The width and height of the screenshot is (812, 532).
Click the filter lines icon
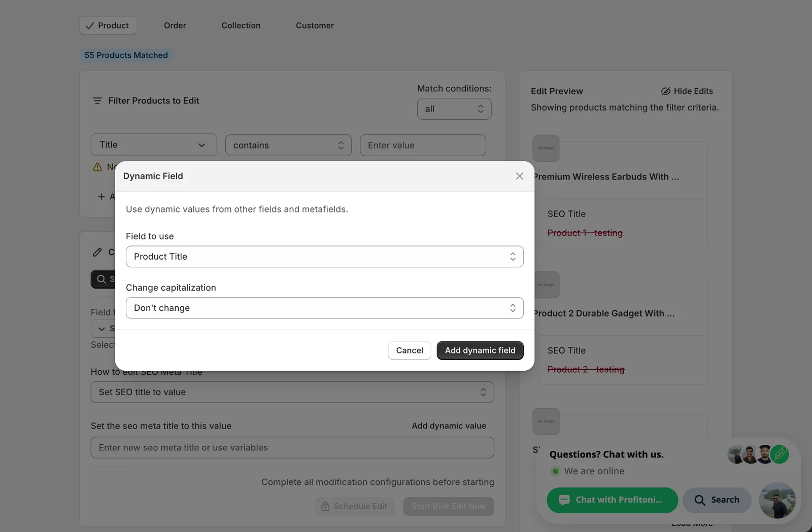97,101
